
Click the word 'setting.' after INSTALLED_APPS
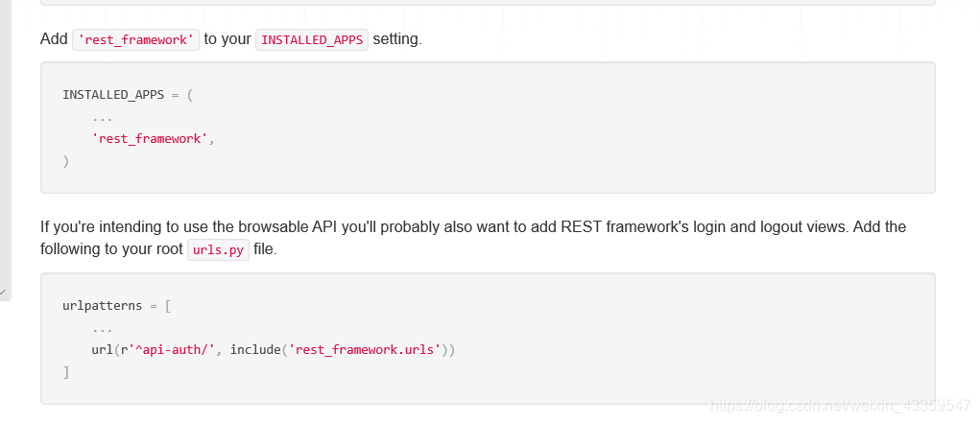[397, 38]
